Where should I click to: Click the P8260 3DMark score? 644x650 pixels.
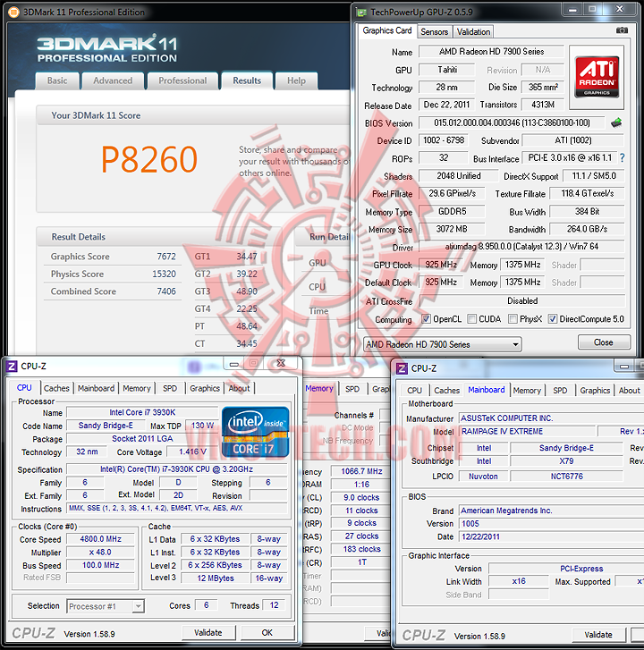tap(149, 160)
